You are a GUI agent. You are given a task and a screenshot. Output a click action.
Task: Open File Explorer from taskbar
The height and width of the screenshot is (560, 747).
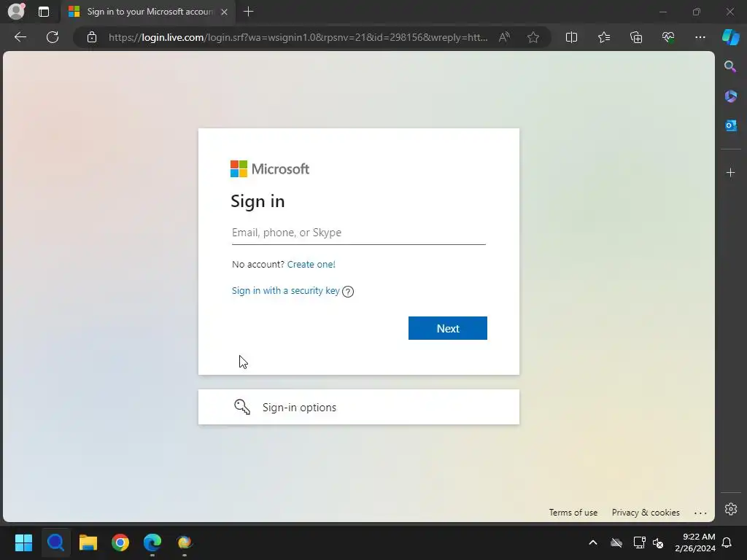point(88,542)
